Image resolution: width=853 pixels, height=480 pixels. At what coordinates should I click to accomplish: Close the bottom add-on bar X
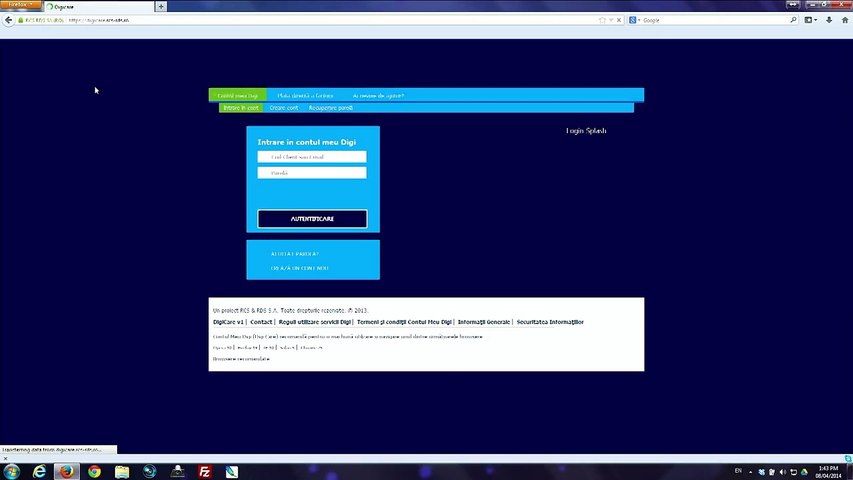5,458
